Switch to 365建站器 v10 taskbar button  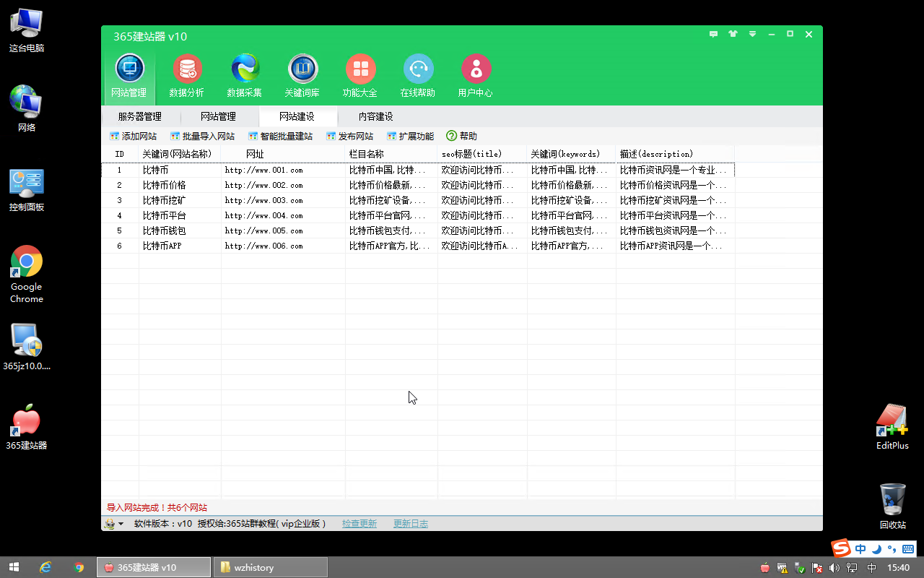pyautogui.click(x=154, y=567)
